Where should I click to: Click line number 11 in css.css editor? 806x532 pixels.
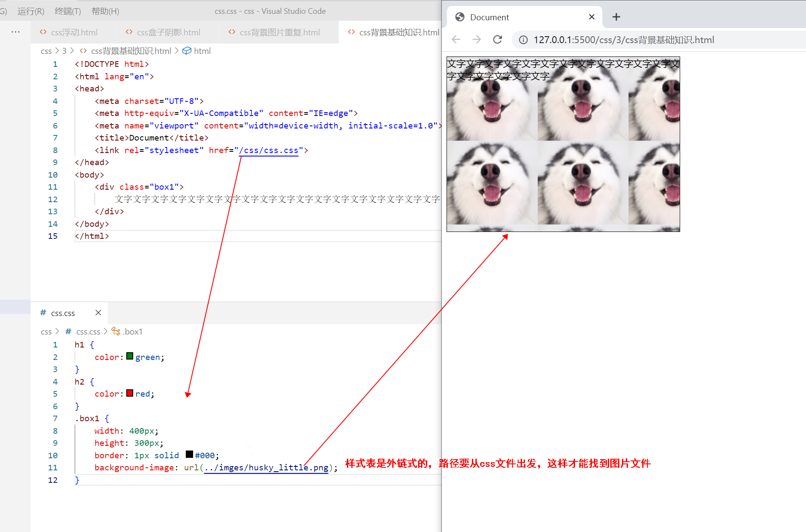pos(53,468)
